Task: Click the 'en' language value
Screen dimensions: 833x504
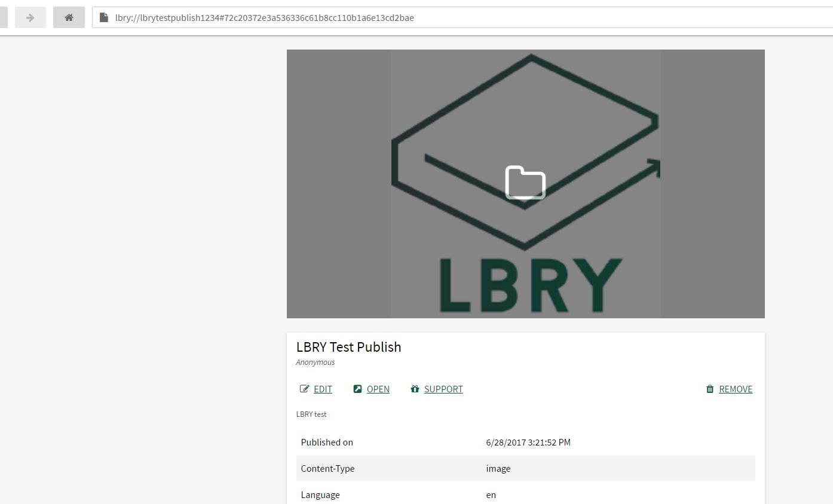Action: pos(491,495)
